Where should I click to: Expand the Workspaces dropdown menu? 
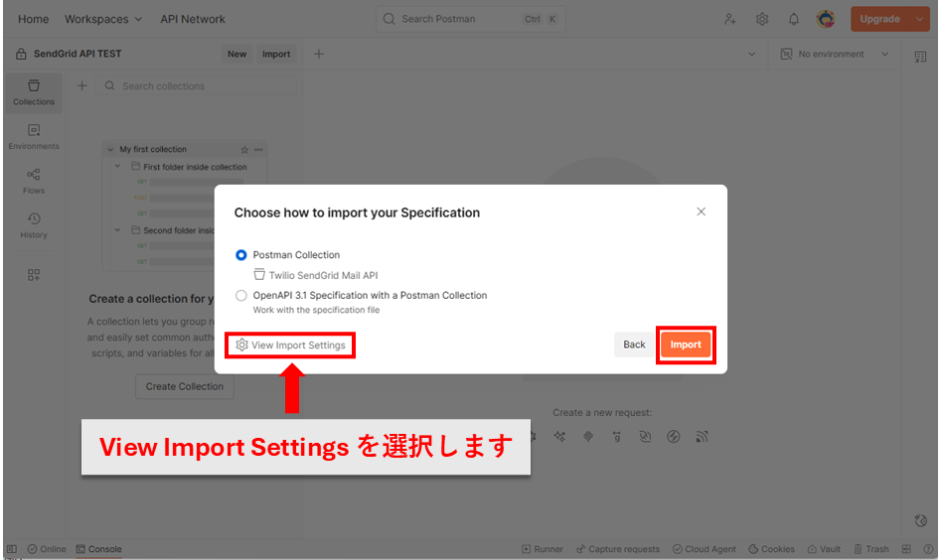[103, 19]
